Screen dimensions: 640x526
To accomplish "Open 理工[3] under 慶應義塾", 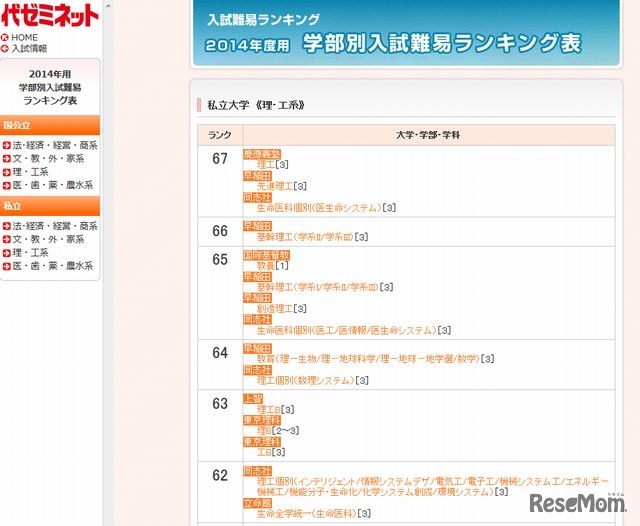I will (x=273, y=164).
